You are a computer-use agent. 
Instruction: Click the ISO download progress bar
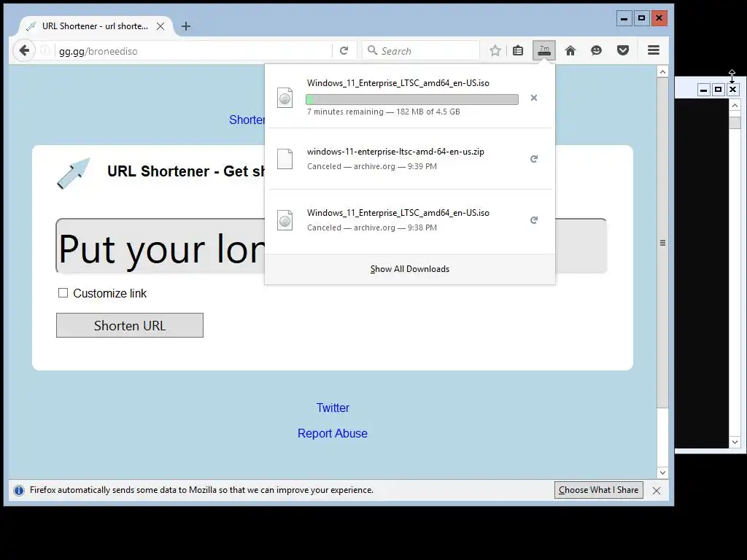pyautogui.click(x=412, y=99)
